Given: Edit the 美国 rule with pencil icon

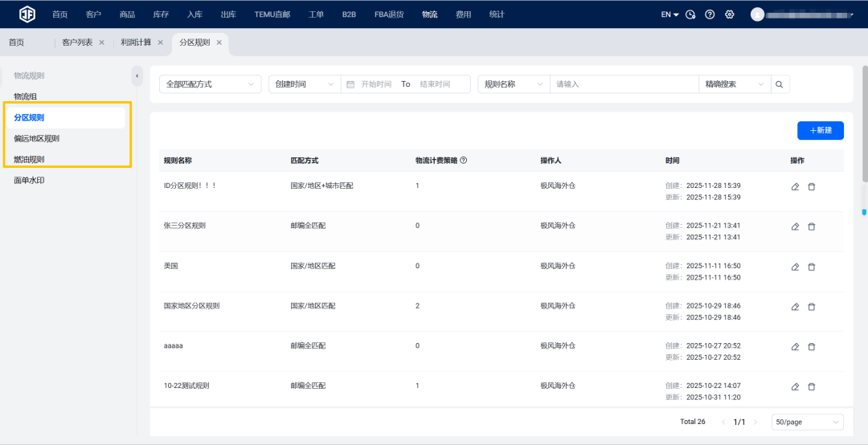Looking at the screenshot, I should (795, 267).
